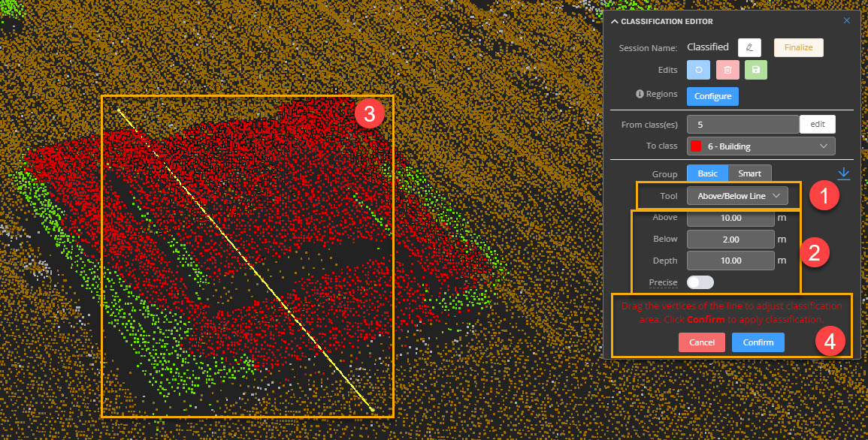Select the Basic group tab
868x440 pixels.
[706, 173]
